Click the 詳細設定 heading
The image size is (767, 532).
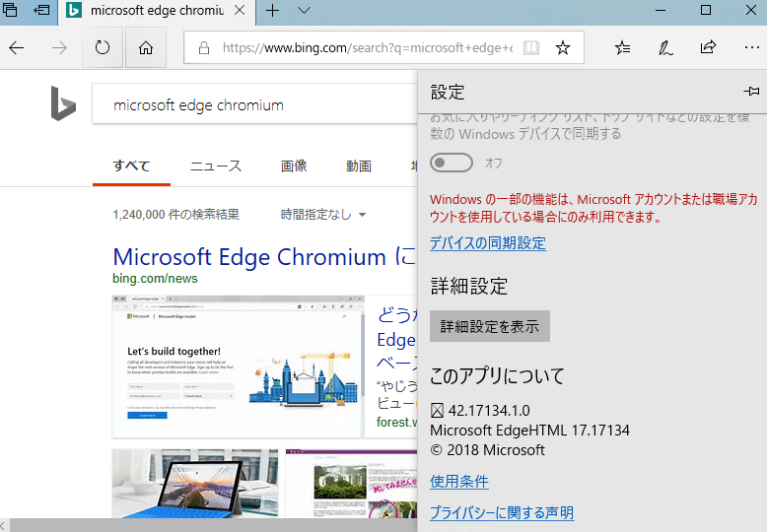click(469, 286)
